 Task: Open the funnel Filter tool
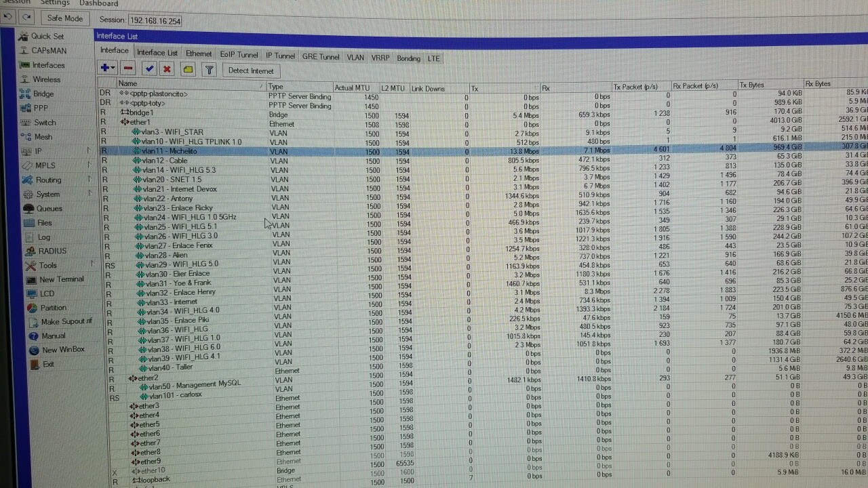click(210, 70)
